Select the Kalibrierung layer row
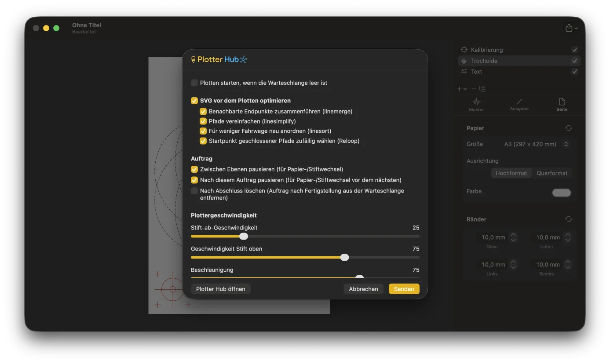This screenshot has height=364, width=610. click(519, 50)
